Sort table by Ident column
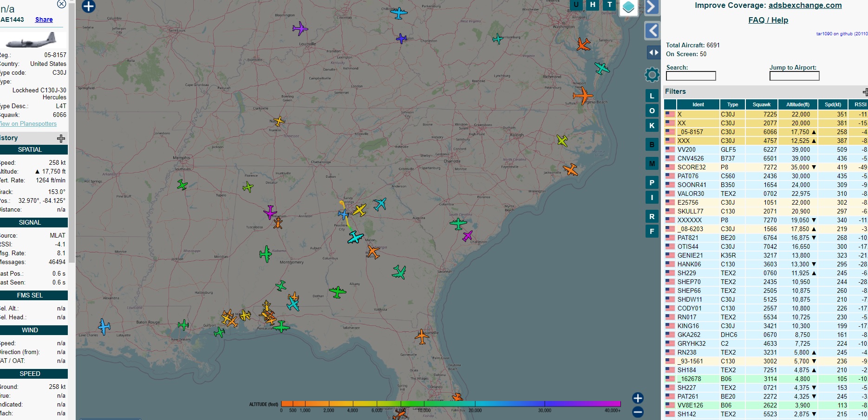868x420 pixels. tap(698, 104)
